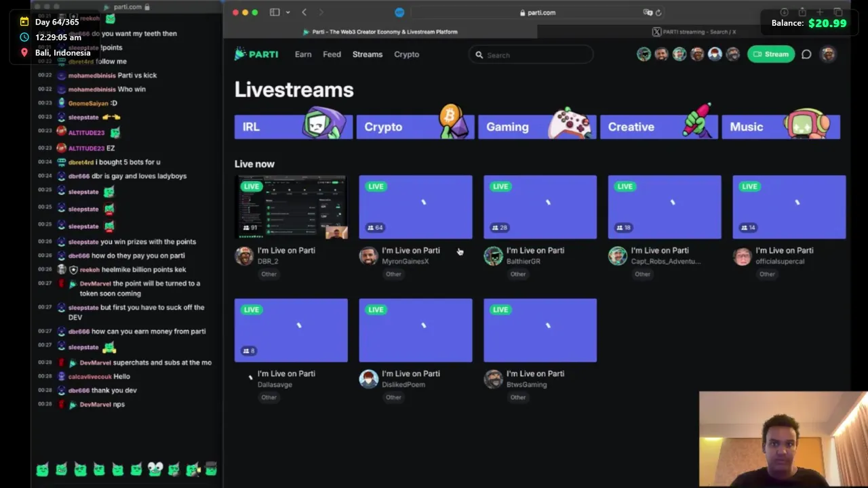Click the blue extension icon near address bar
The image size is (868, 488).
(x=399, y=12)
